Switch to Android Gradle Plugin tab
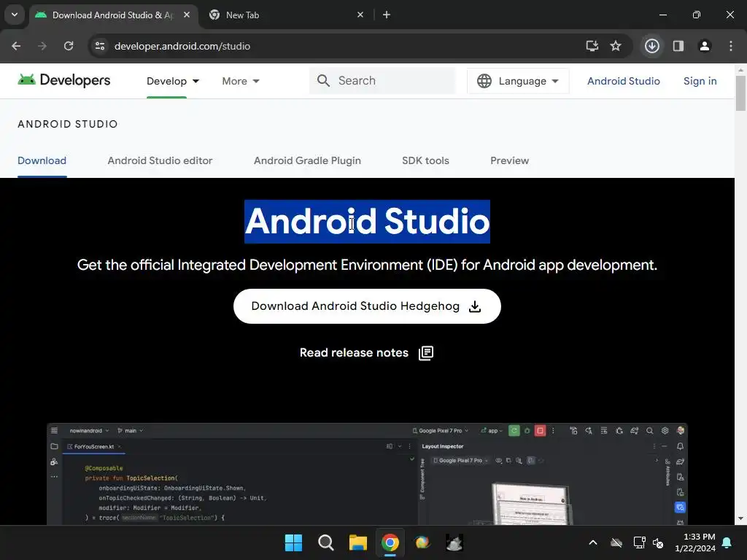The image size is (747, 560). (307, 160)
